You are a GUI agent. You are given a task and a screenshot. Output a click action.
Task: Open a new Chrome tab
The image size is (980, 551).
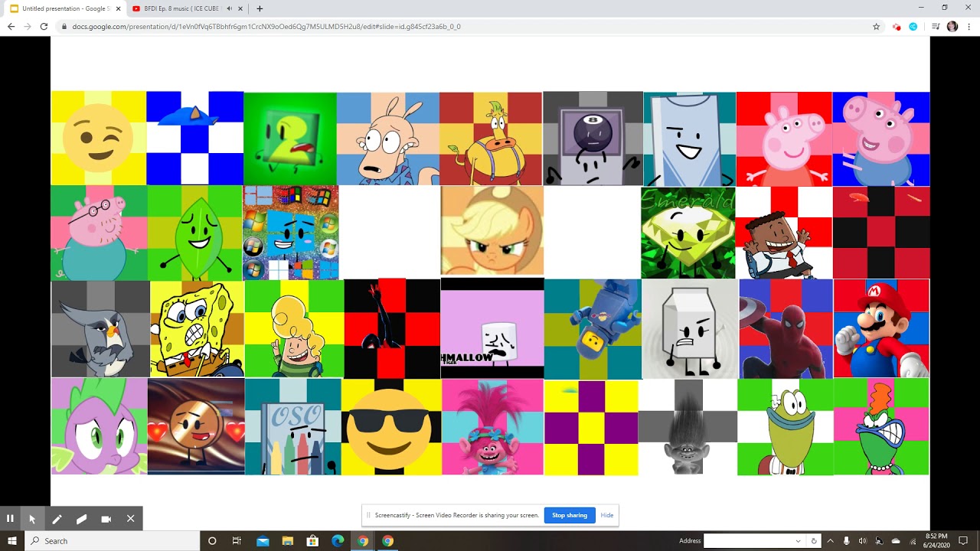pyautogui.click(x=260, y=8)
